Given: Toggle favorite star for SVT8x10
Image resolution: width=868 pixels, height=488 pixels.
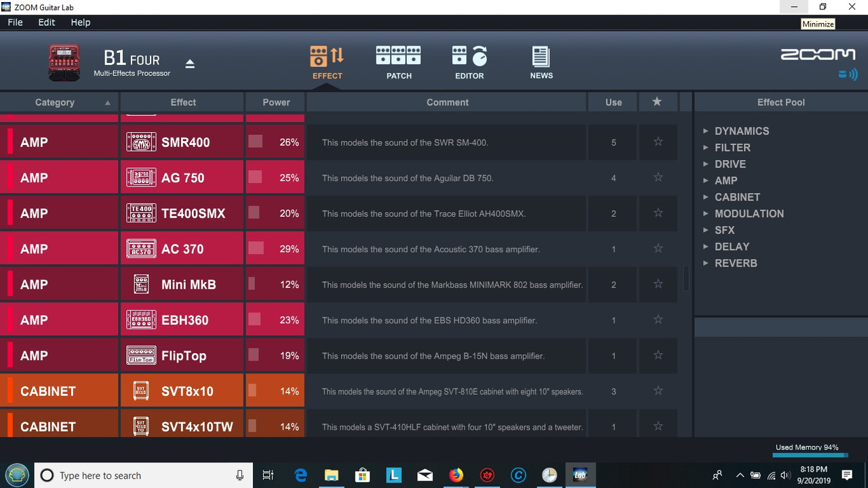Looking at the screenshot, I should pyautogui.click(x=658, y=391).
